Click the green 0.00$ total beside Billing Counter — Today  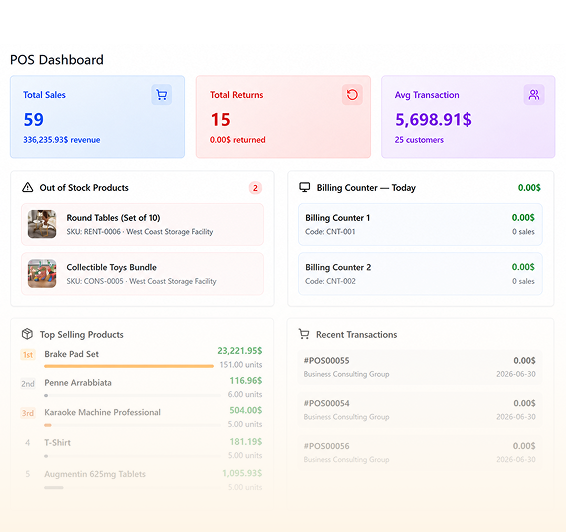click(x=529, y=188)
